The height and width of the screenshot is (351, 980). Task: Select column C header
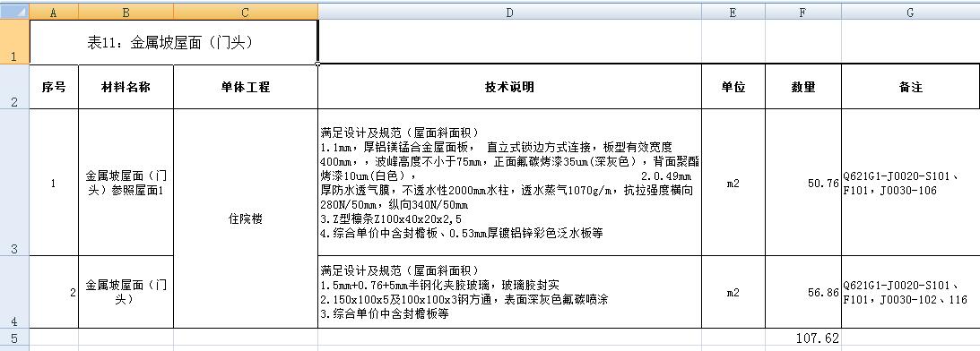(x=246, y=12)
